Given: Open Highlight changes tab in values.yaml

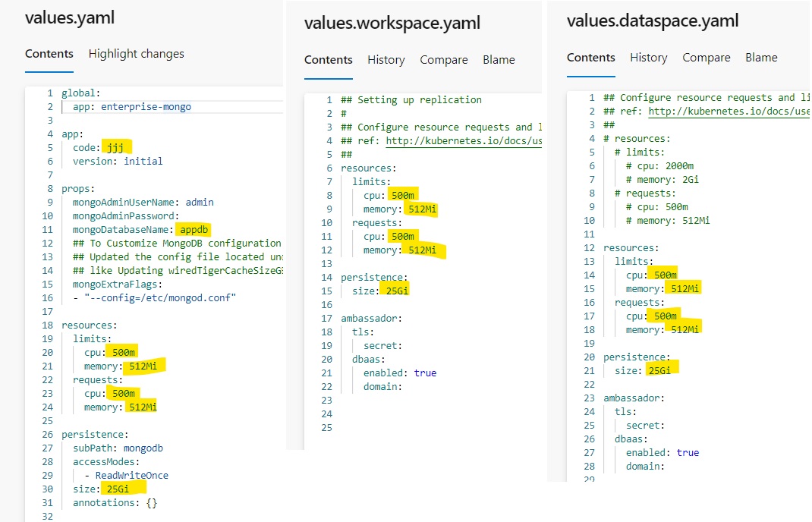Looking at the screenshot, I should (x=136, y=54).
